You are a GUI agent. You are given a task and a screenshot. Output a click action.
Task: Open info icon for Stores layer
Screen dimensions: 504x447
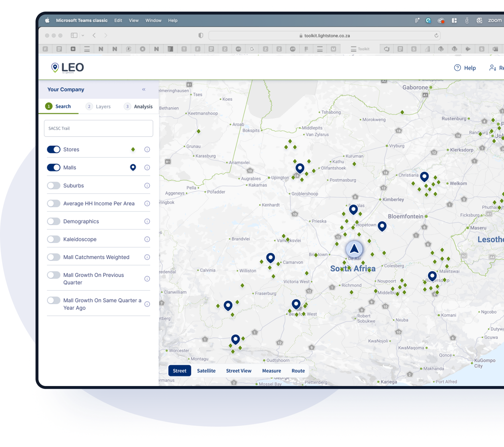147,149
